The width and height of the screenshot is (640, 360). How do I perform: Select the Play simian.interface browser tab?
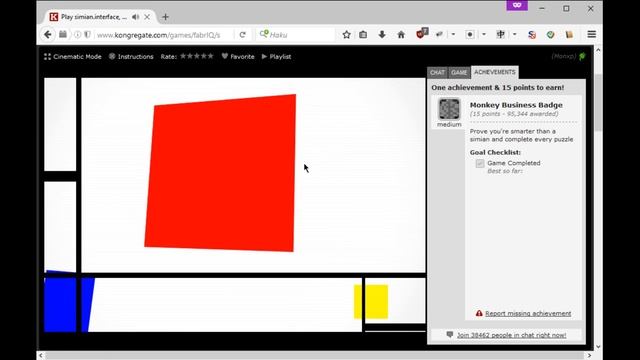pos(100,17)
